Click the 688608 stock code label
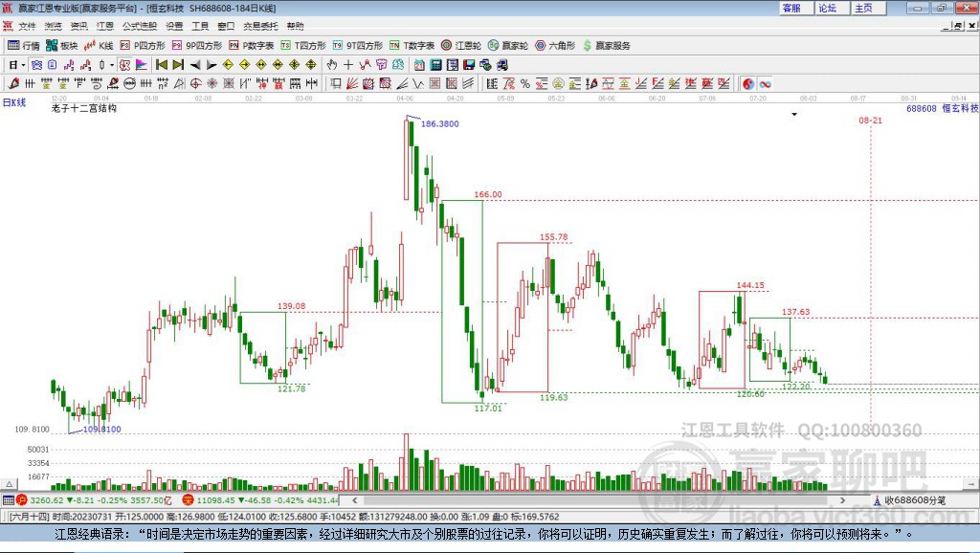The height and width of the screenshot is (553, 980). point(922,108)
